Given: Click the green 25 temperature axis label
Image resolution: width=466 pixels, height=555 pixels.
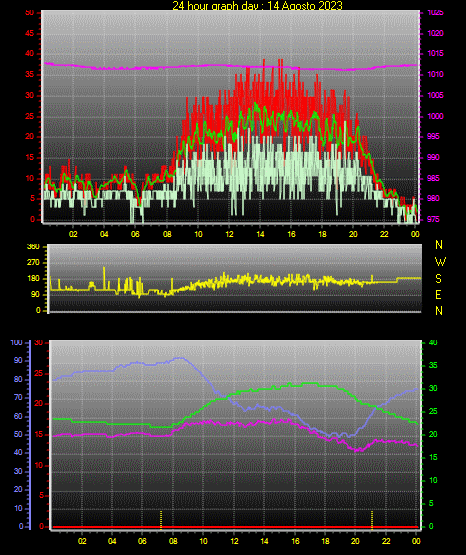Looking at the screenshot, I should [x=433, y=411].
